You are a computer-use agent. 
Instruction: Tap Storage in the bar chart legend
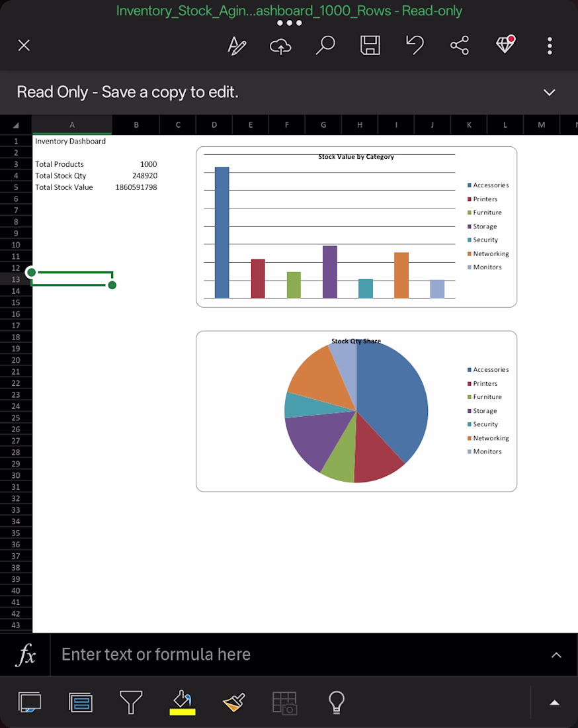(x=482, y=226)
